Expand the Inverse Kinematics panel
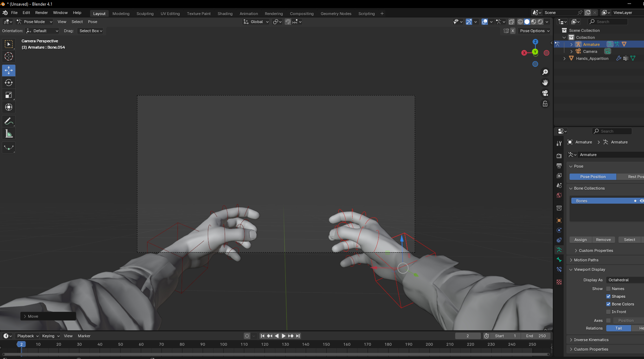 (x=591, y=340)
